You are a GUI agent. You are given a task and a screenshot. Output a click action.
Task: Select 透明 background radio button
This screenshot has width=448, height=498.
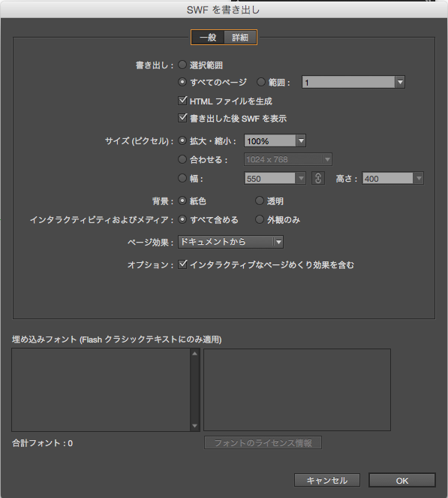[260, 201]
